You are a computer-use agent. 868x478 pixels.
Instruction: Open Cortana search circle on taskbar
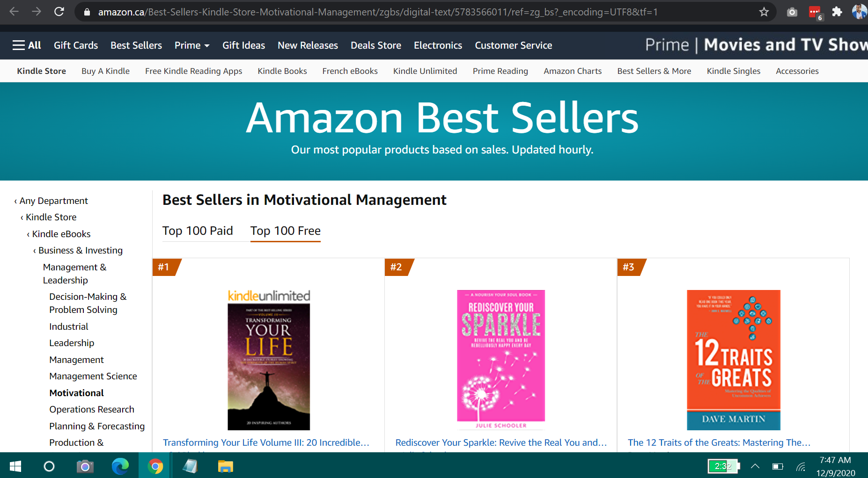click(x=49, y=466)
